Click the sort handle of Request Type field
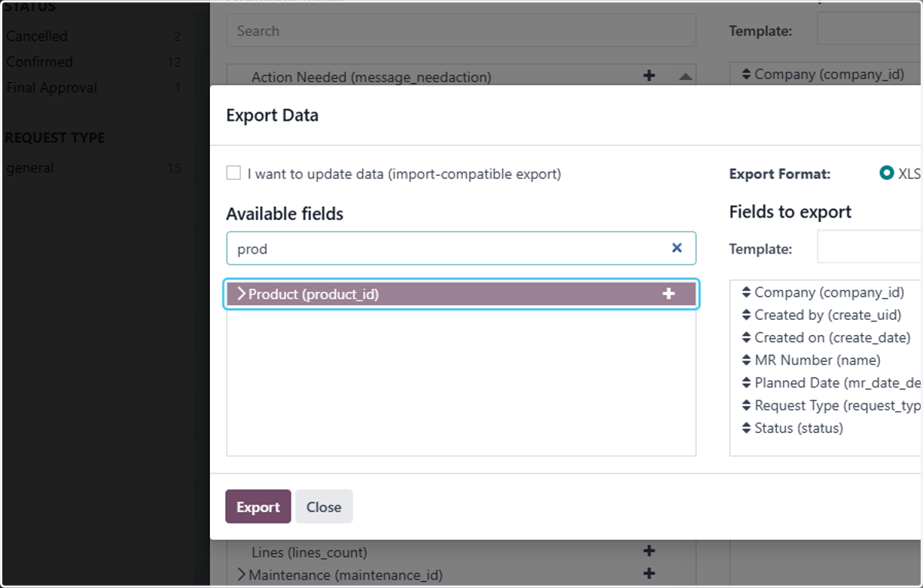Image resolution: width=923 pixels, height=588 pixels. tap(746, 405)
